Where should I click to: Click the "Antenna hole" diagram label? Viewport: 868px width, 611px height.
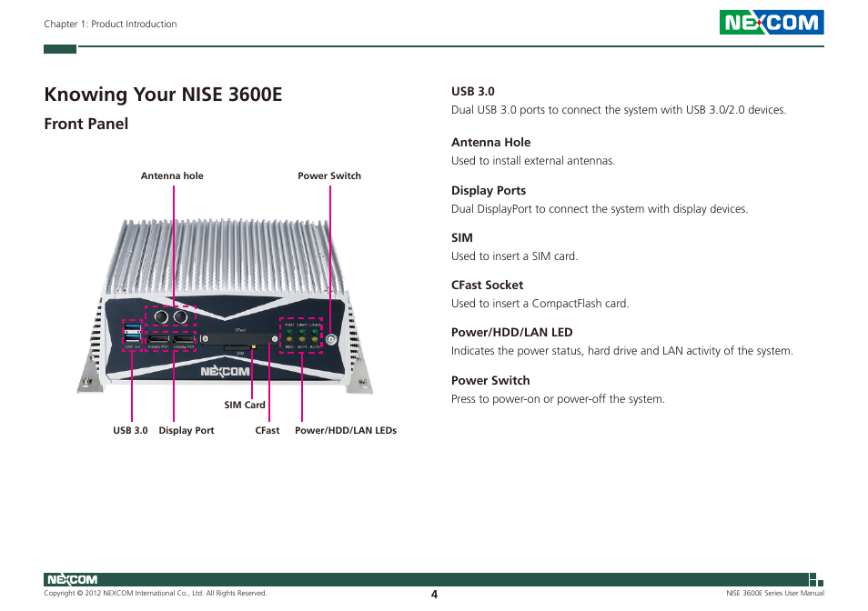pos(172,175)
